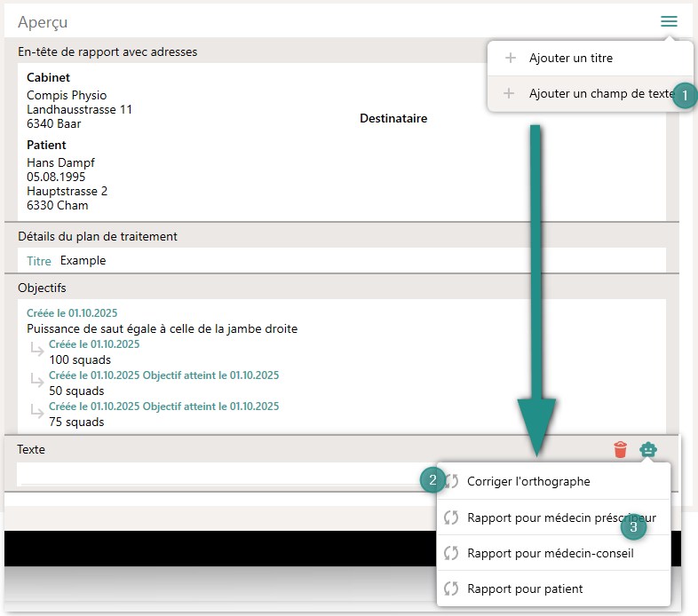
Task: Click the plus icon beside Ajouter un titre
Action: point(510,59)
